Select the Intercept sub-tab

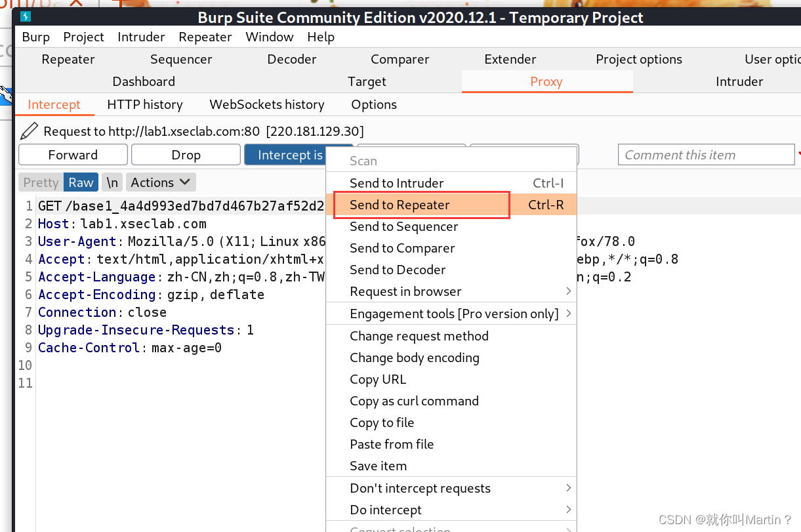pyautogui.click(x=54, y=104)
